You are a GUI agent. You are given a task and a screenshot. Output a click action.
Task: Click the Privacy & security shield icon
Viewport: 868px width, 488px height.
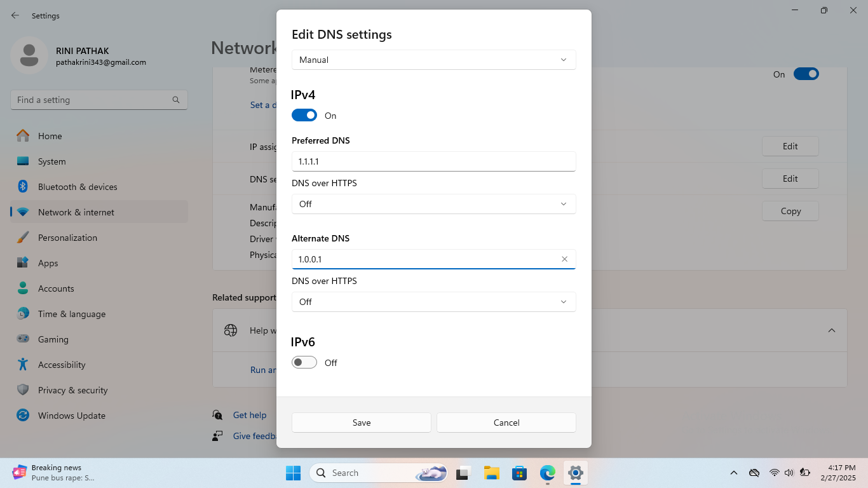[23, 390]
